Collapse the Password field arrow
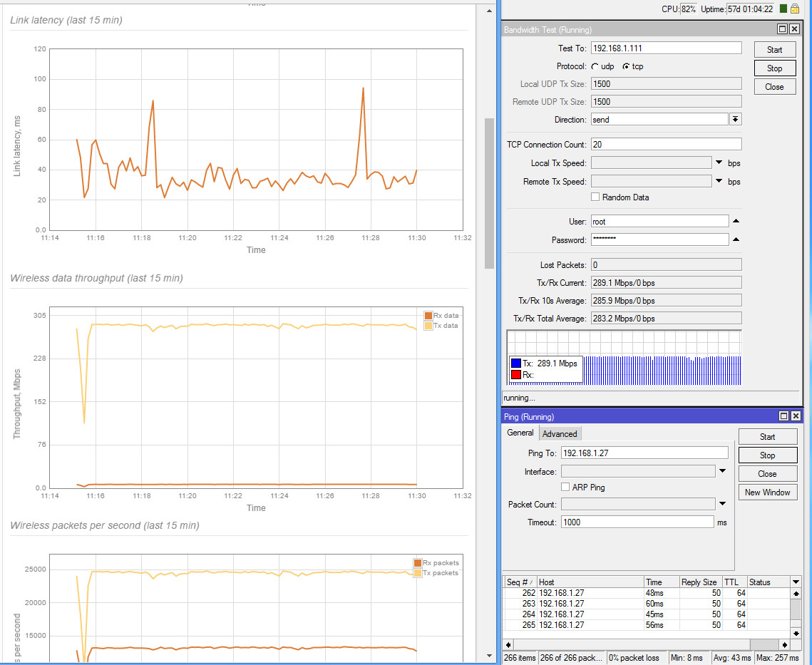Viewport: 812px width, 665px height. [736, 239]
